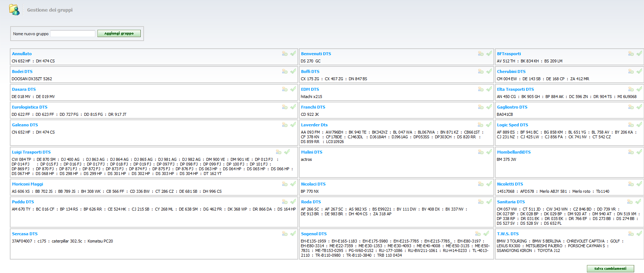This screenshot has height=273, width=644.
Task: Add user icon for Nicoletti DTS group
Action: (x=631, y=184)
